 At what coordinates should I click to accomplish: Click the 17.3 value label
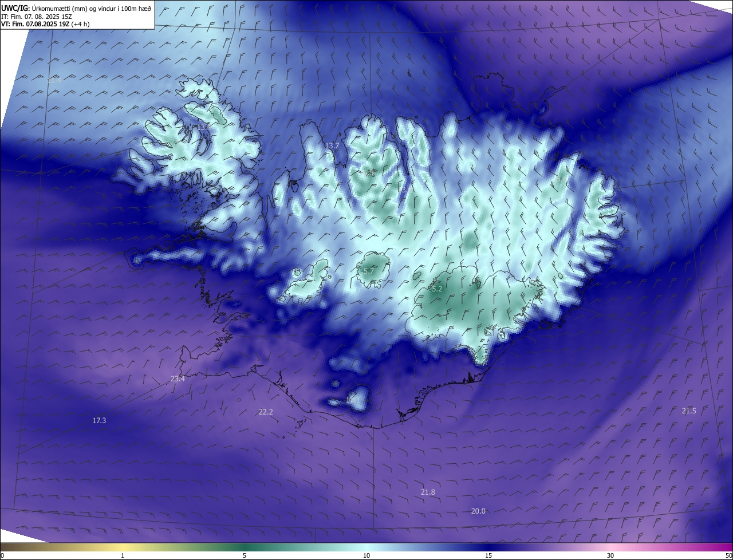(x=99, y=420)
